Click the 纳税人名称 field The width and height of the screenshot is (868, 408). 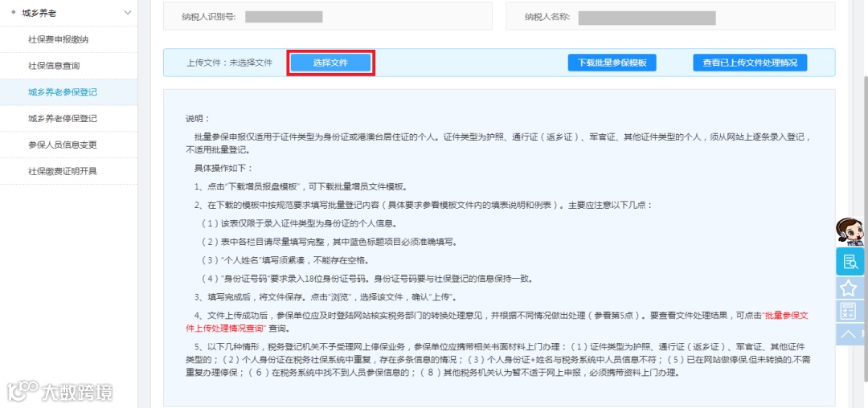click(x=670, y=17)
